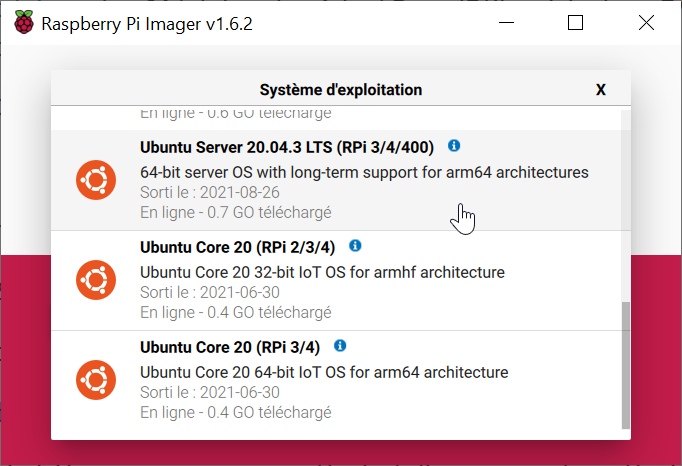Maximize the Raspberry Pi Imager window
The image size is (682, 466).
click(575, 23)
